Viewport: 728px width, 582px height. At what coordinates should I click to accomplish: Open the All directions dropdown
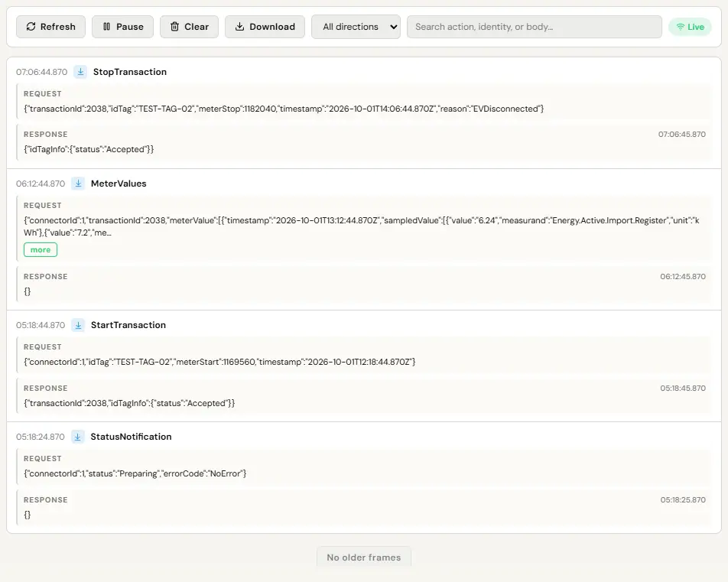[x=356, y=27]
